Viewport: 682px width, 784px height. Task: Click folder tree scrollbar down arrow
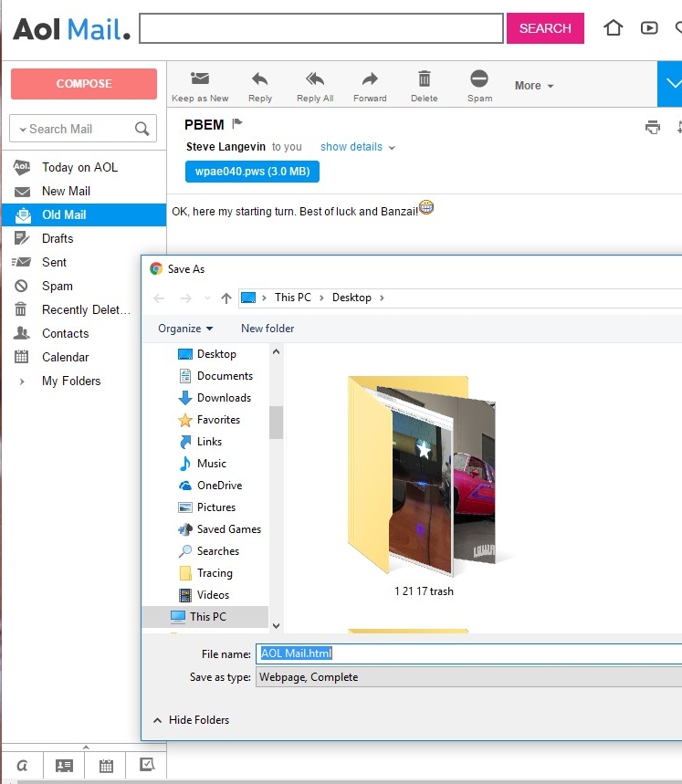click(276, 625)
